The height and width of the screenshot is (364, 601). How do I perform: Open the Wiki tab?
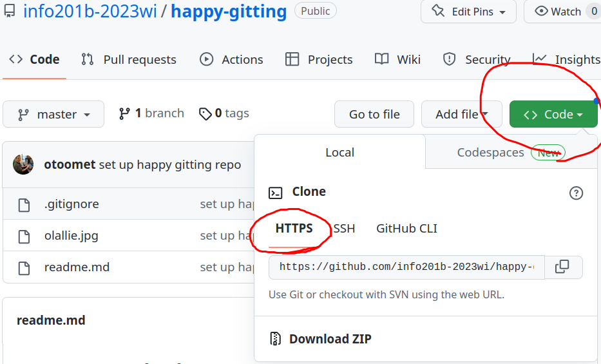(x=397, y=59)
